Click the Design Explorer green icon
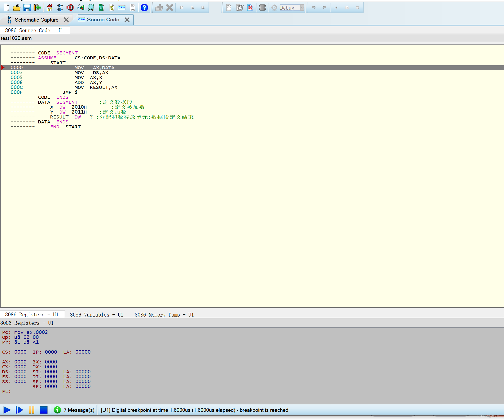The image size is (504, 420). pyautogui.click(x=101, y=8)
